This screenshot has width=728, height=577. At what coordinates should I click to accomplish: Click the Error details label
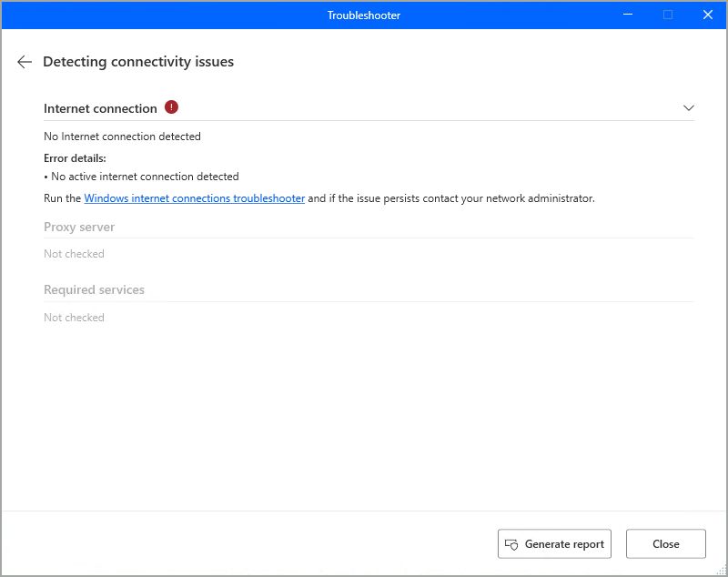75,158
